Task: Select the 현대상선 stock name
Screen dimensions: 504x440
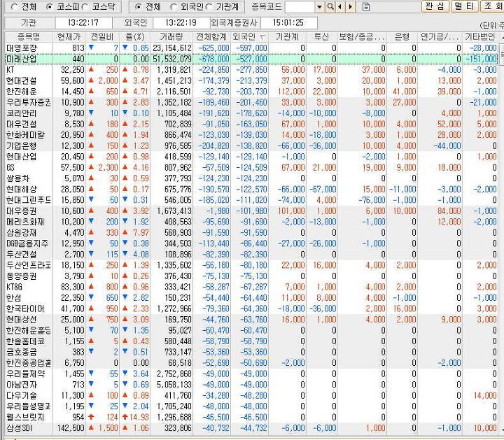Action: tap(21, 320)
